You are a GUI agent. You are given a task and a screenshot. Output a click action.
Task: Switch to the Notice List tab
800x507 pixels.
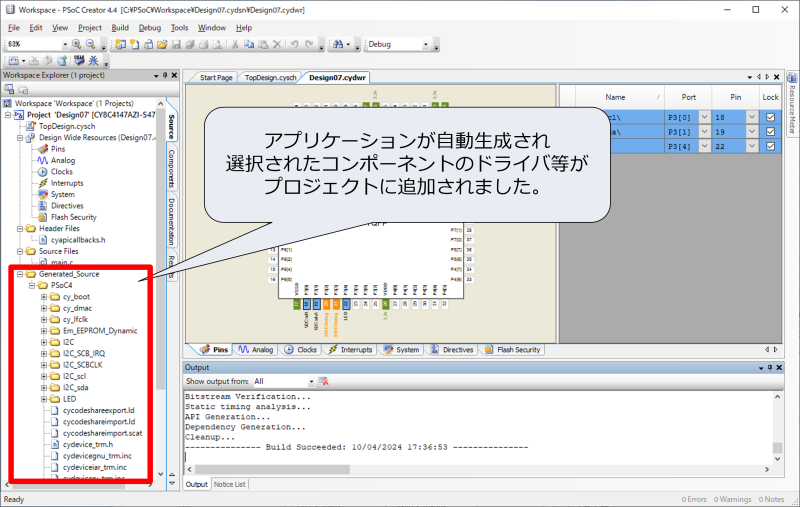click(x=230, y=484)
